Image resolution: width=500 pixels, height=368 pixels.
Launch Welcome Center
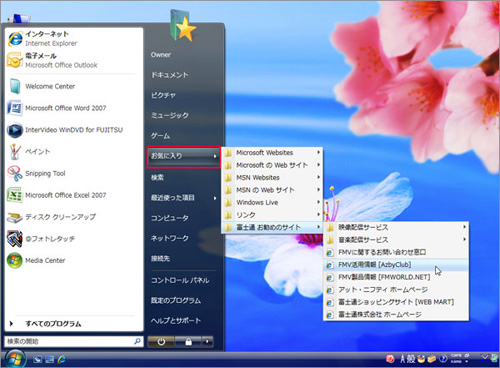[x=74, y=86]
